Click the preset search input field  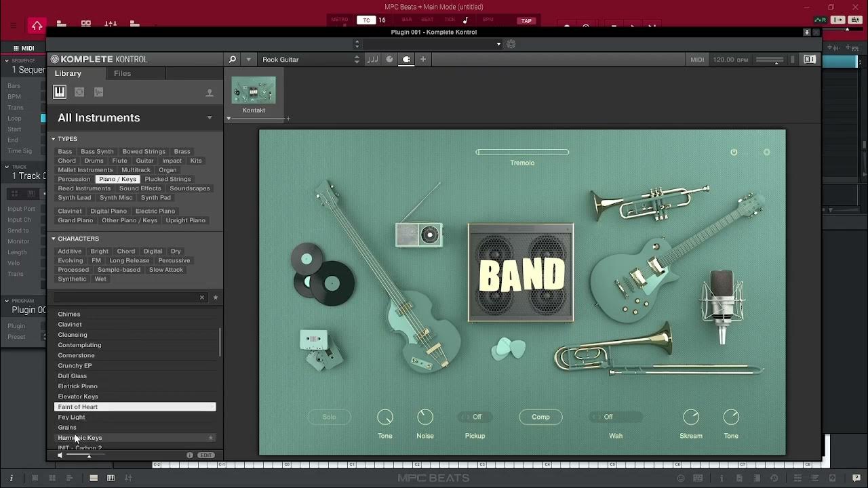coord(125,298)
